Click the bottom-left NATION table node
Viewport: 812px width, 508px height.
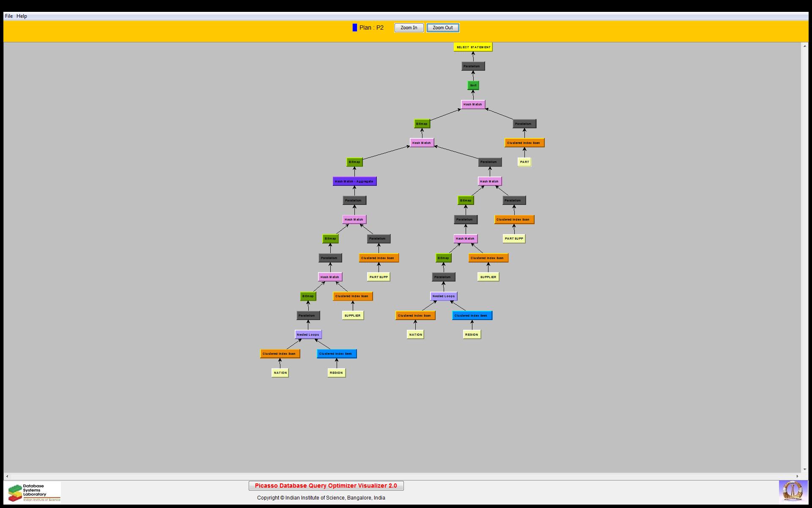pyautogui.click(x=280, y=373)
